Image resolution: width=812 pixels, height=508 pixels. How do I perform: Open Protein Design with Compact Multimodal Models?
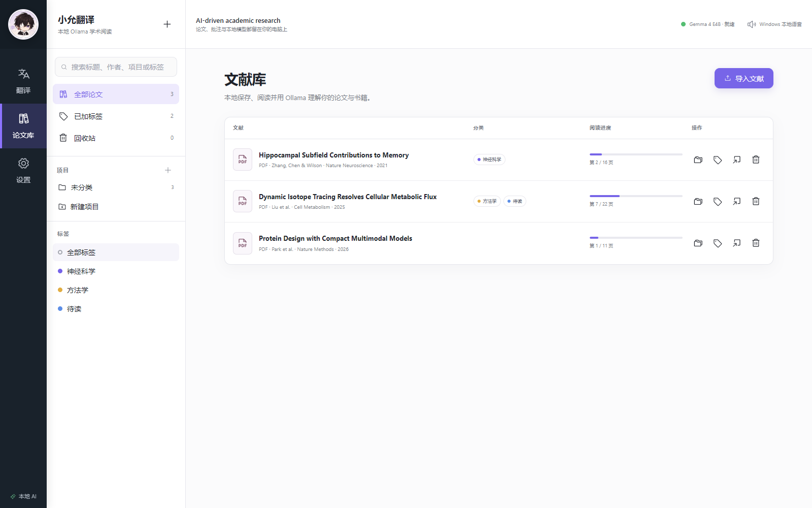coord(335,238)
